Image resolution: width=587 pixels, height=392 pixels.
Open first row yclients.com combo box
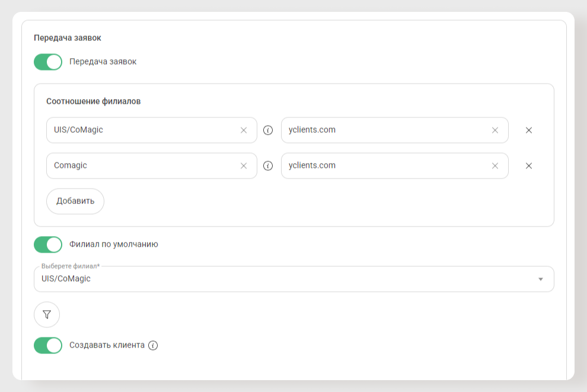coord(394,130)
